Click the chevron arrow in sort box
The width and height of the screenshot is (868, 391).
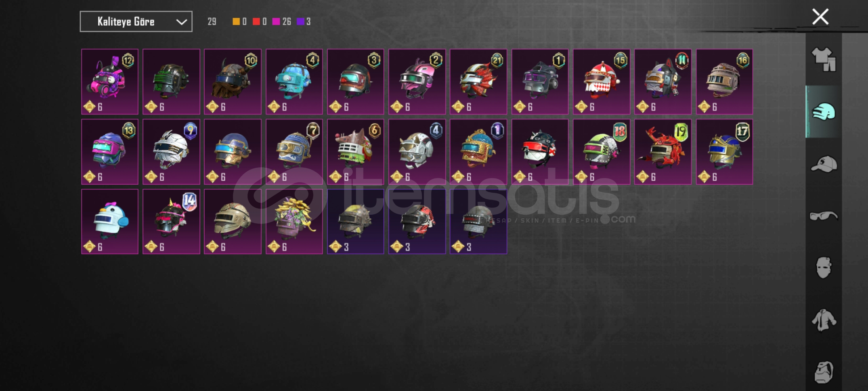coord(181,22)
